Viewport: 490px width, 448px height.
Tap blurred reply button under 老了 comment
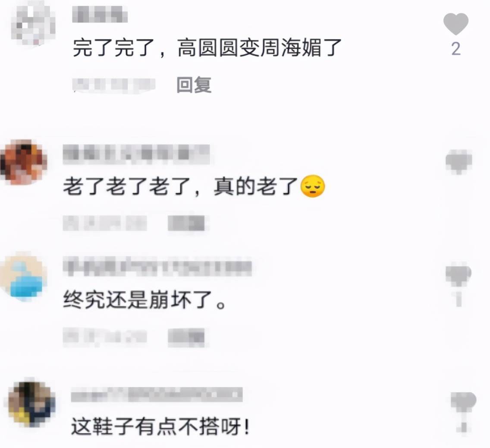click(187, 223)
